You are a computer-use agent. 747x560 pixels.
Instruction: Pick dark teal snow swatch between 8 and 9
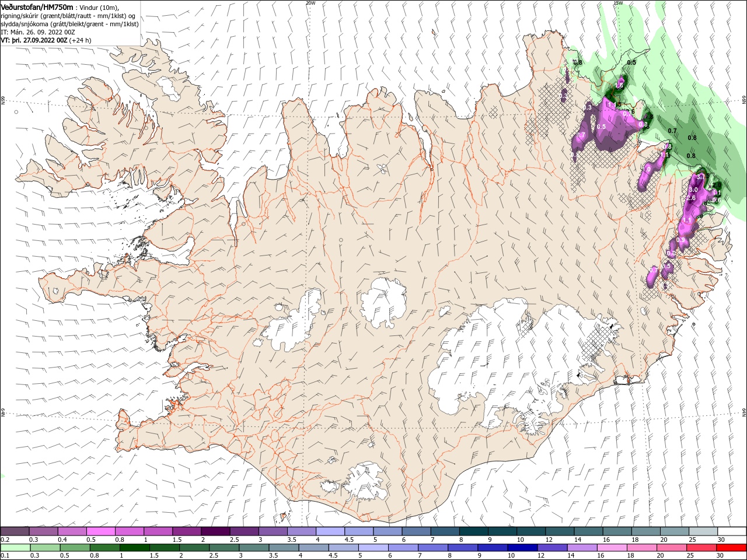point(473,531)
